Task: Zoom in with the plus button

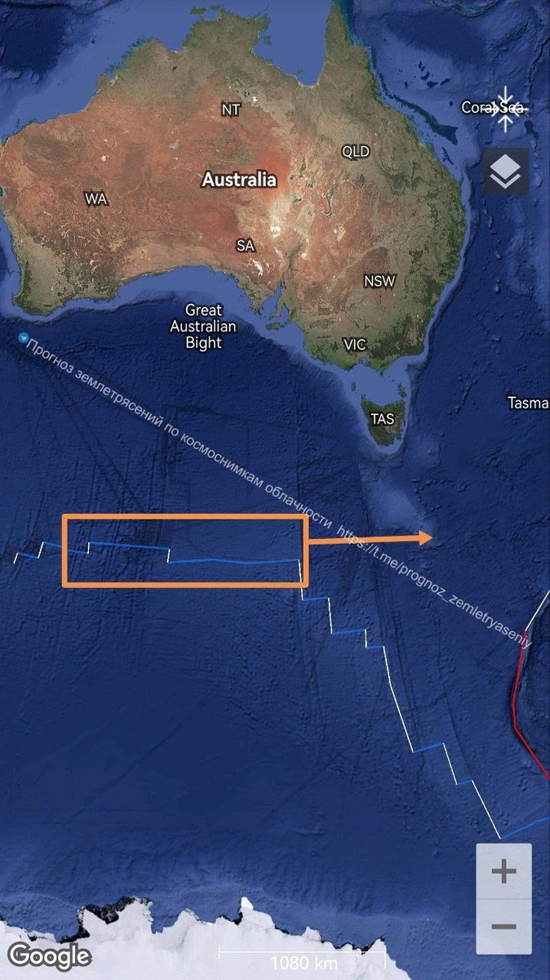Action: click(503, 871)
